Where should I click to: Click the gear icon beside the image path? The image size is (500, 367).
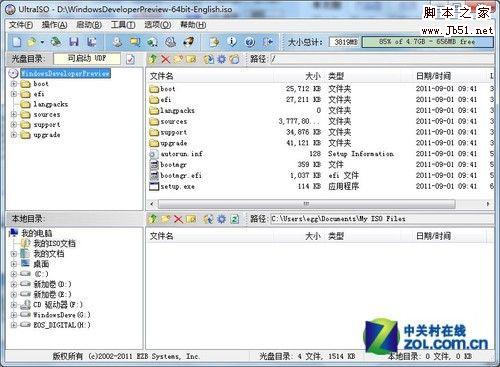coord(221,59)
